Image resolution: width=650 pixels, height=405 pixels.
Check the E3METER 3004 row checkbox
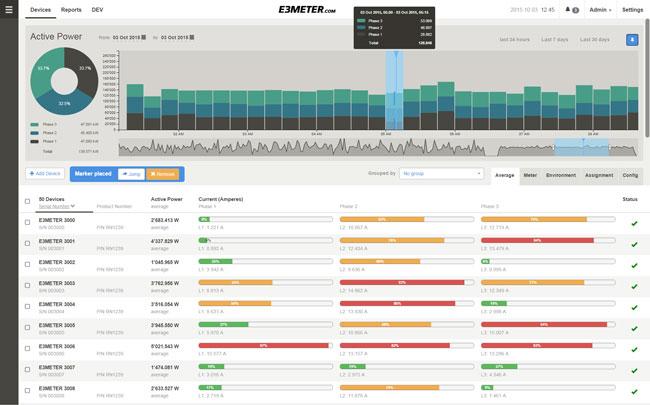27,306
